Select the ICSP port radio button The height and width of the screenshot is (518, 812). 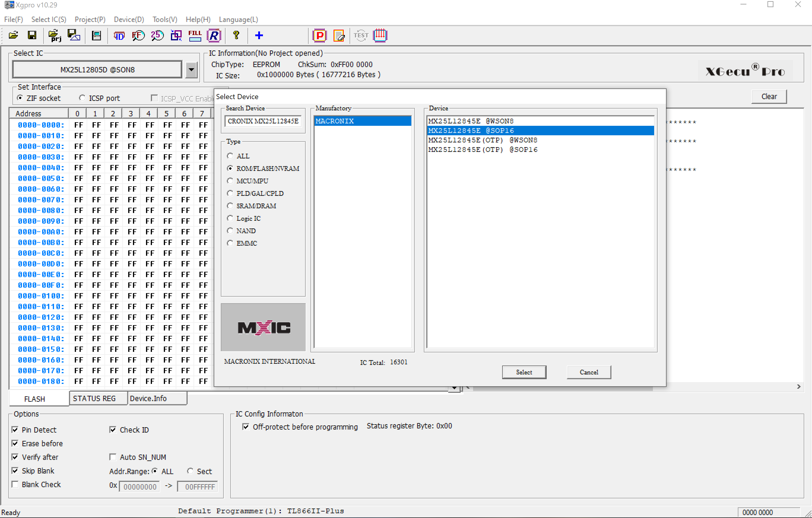[x=82, y=98]
